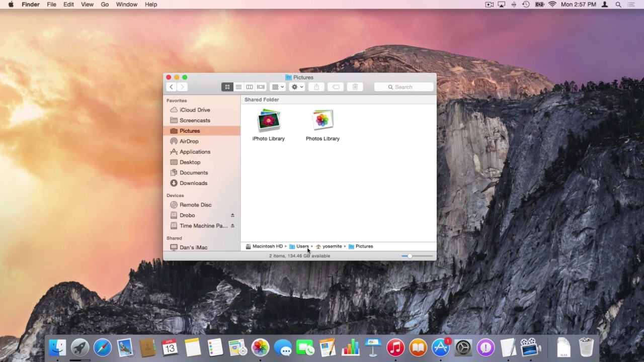Open the item arrangement dropdown
Image resolution: width=644 pixels, height=362 pixels.
point(278,87)
